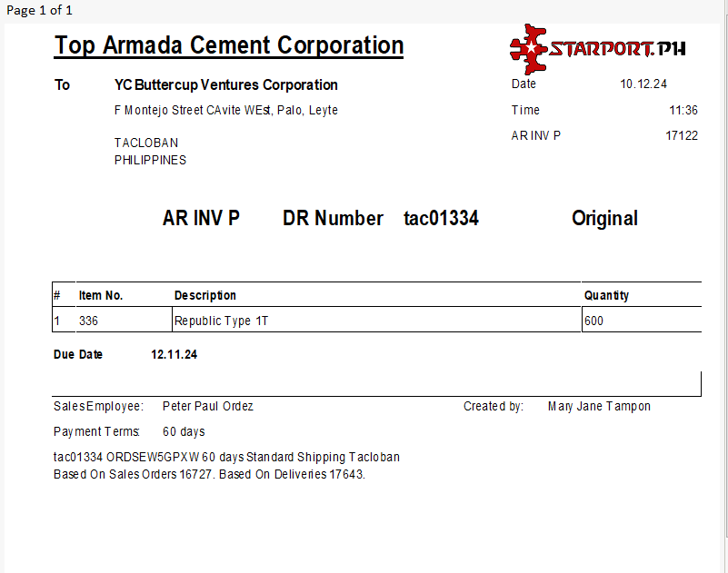The height and width of the screenshot is (573, 728).
Task: Click sales employee Peter Paul Ordez
Action: coord(207,407)
